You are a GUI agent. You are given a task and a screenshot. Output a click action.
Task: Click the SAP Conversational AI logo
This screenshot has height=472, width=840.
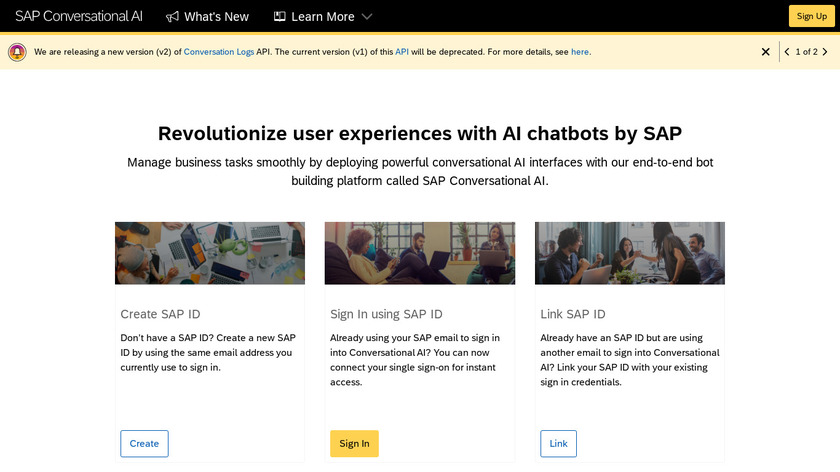click(x=79, y=16)
